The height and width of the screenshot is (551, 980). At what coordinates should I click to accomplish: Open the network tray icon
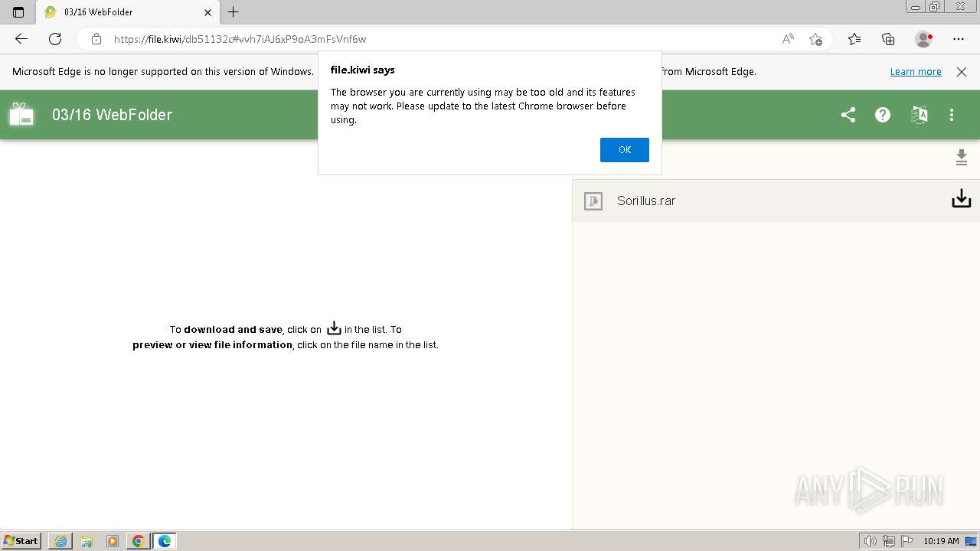click(x=889, y=541)
